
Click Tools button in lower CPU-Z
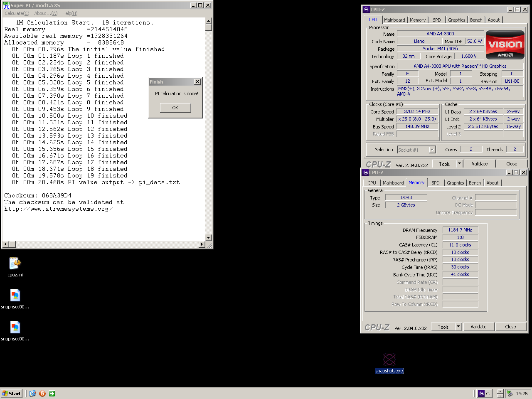pos(443,327)
